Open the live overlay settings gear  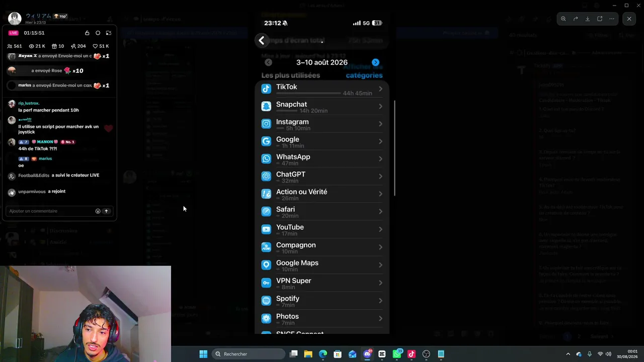pyautogui.click(x=98, y=33)
